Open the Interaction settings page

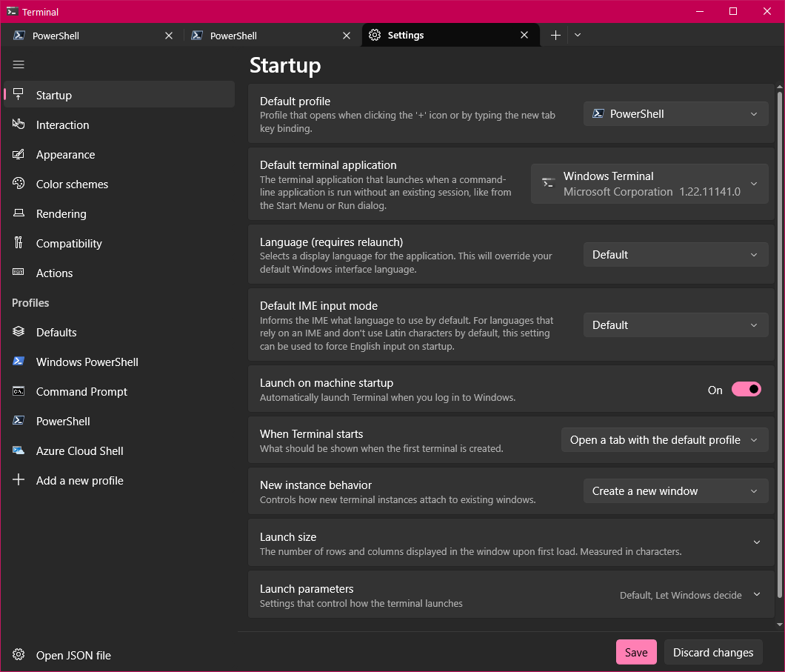point(119,124)
